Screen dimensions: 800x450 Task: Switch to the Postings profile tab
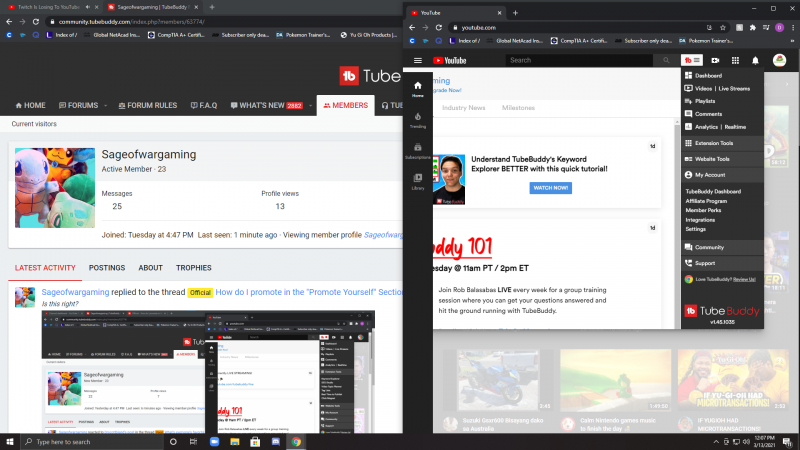pyautogui.click(x=107, y=268)
